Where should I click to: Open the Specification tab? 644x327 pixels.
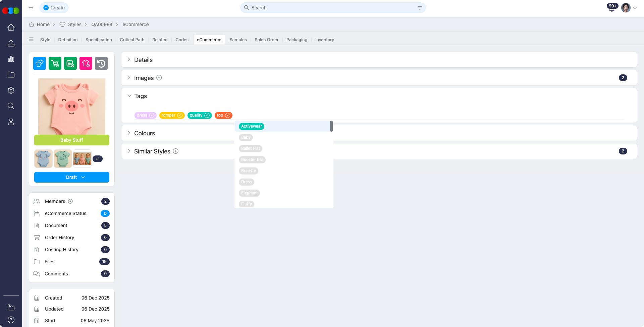tap(98, 40)
